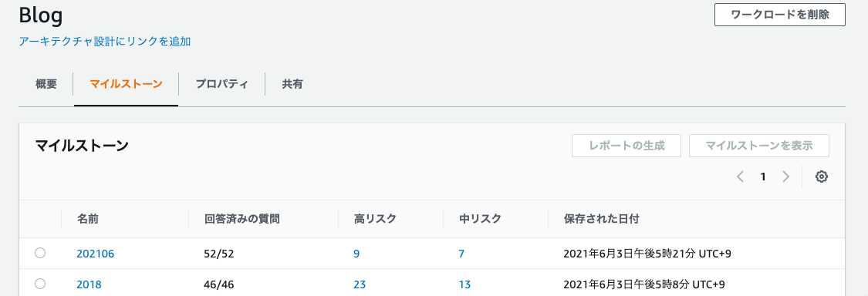Viewport: 868px width, 296px height.
Task: Open the 202106 milestone link
Action: (95, 254)
